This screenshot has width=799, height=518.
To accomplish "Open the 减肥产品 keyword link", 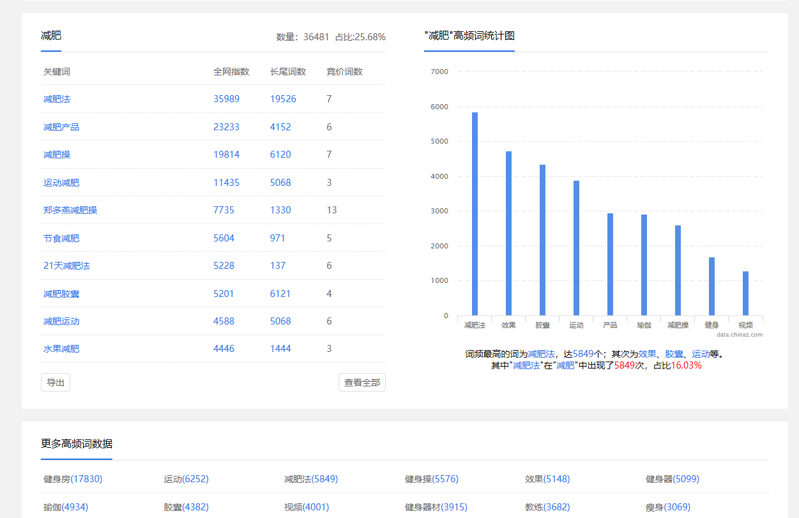I will 61,127.
